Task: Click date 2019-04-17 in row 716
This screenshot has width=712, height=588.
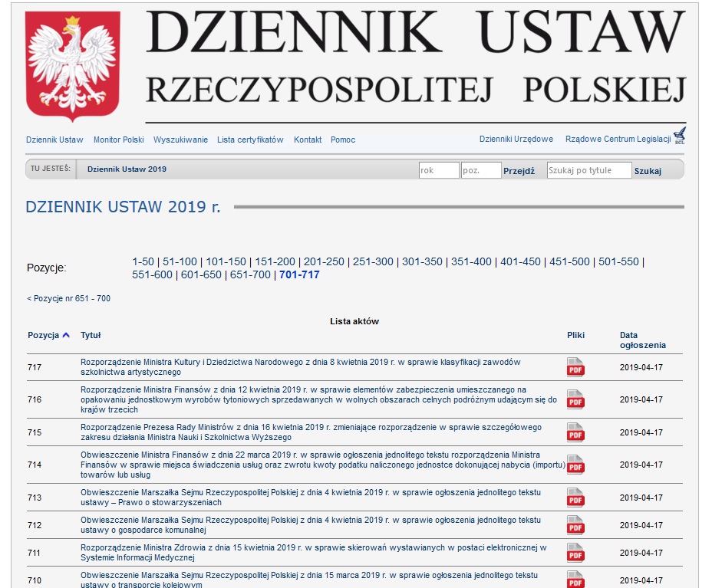Action: tap(641, 399)
